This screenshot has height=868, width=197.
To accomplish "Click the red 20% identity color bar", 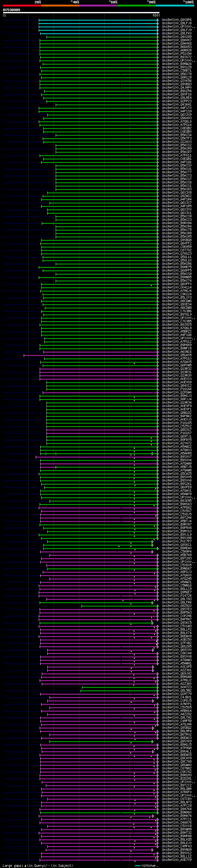I will (x=22, y=6).
